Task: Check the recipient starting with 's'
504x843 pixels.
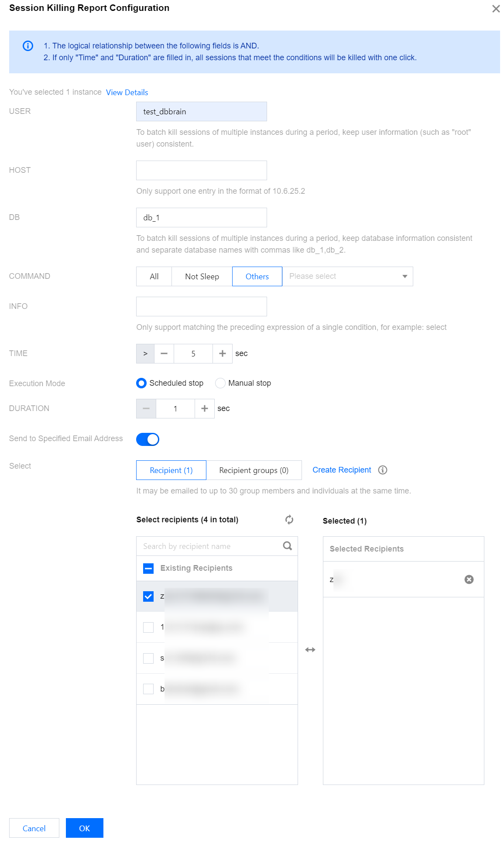Action: (x=148, y=658)
